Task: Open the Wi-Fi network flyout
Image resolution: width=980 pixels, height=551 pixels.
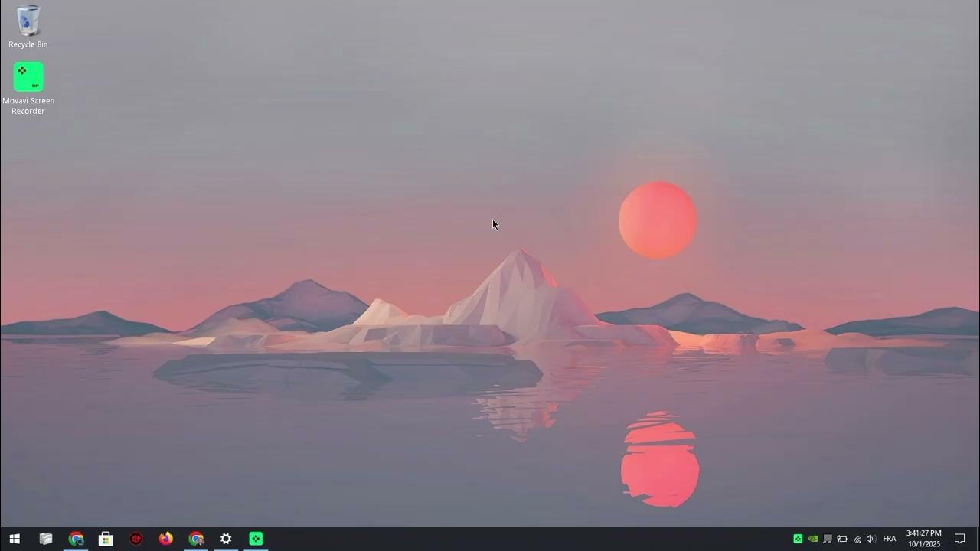Action: pos(857,539)
